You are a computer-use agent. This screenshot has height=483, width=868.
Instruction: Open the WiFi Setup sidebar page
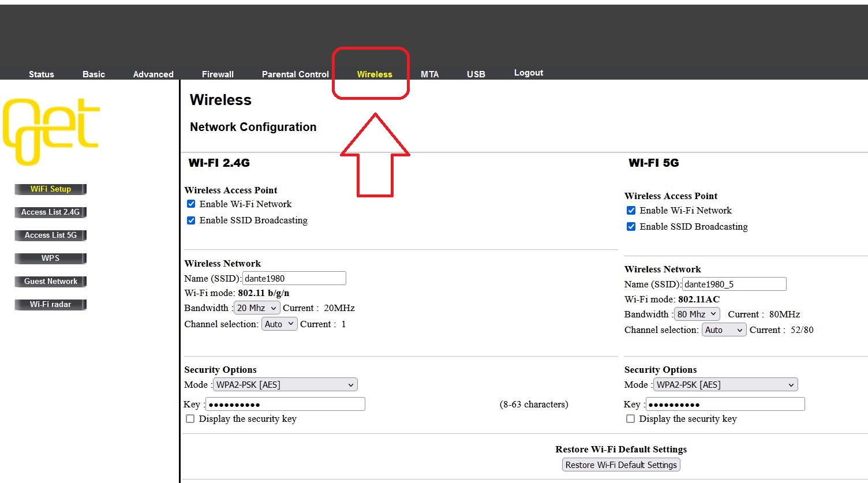click(51, 189)
